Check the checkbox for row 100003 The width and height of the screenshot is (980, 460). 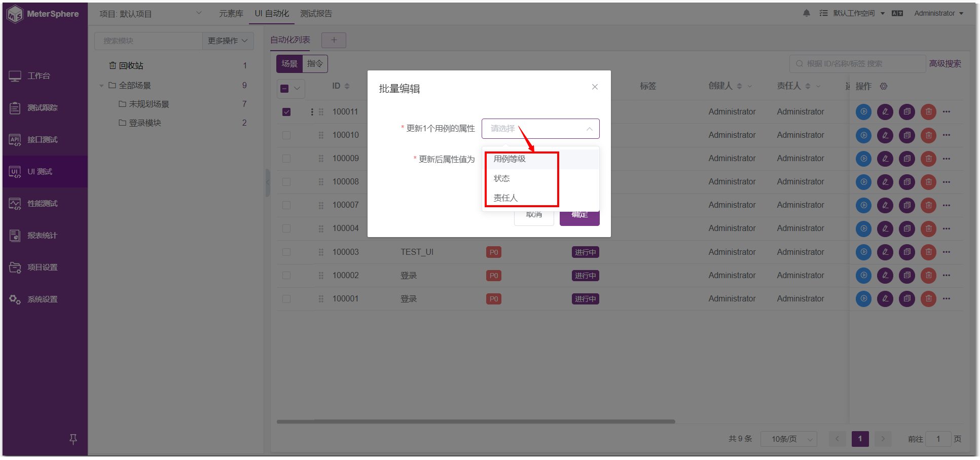tap(286, 252)
